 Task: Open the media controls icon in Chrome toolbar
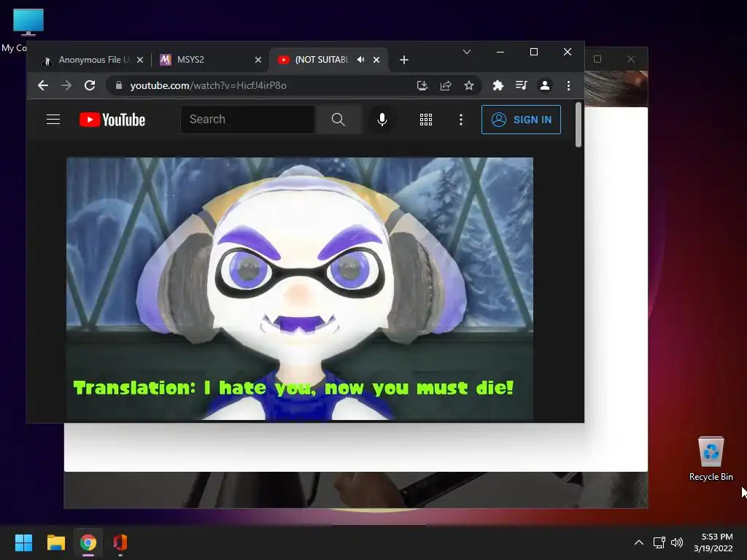(521, 85)
